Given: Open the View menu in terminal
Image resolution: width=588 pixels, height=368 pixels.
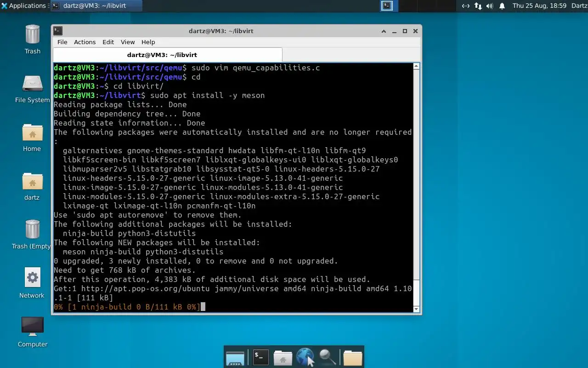Looking at the screenshot, I should point(128,42).
